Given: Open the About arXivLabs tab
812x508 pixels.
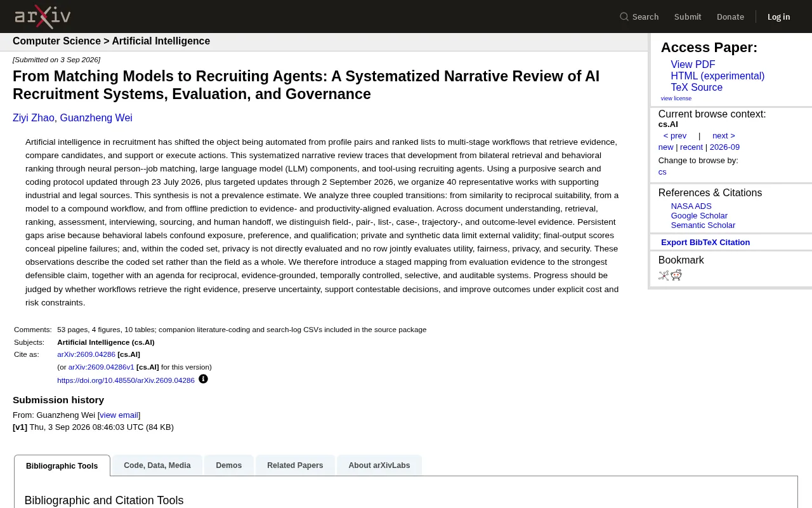Looking at the screenshot, I should [x=379, y=465].
